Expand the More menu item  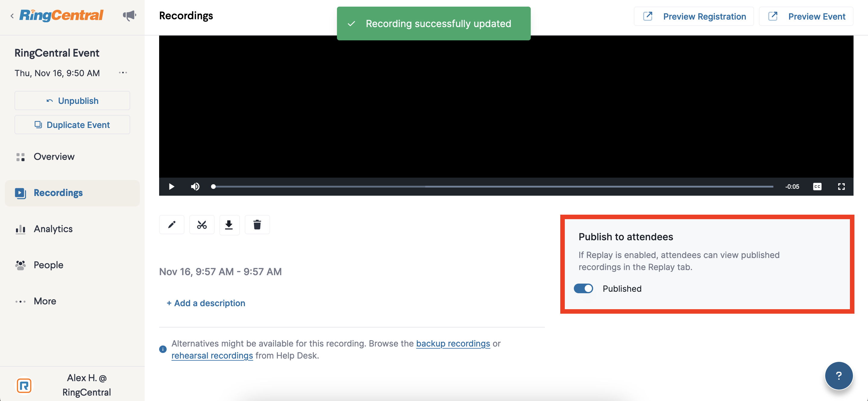point(72,301)
